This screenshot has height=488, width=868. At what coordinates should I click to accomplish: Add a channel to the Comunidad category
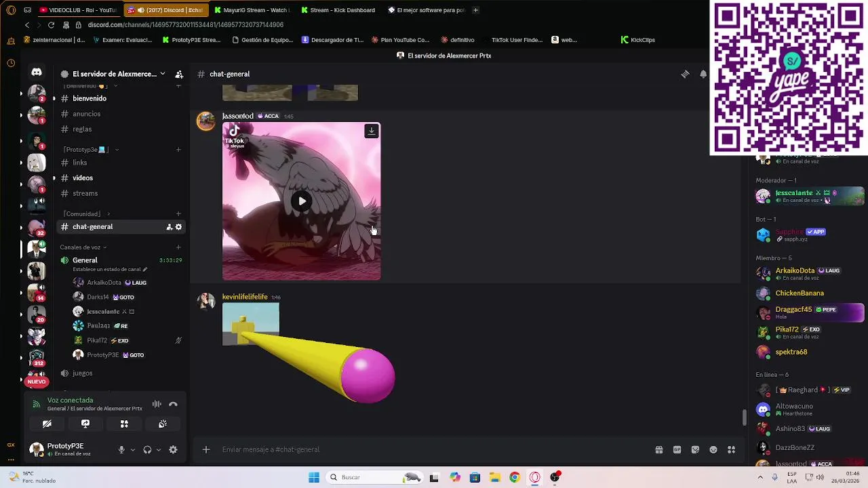pos(178,213)
